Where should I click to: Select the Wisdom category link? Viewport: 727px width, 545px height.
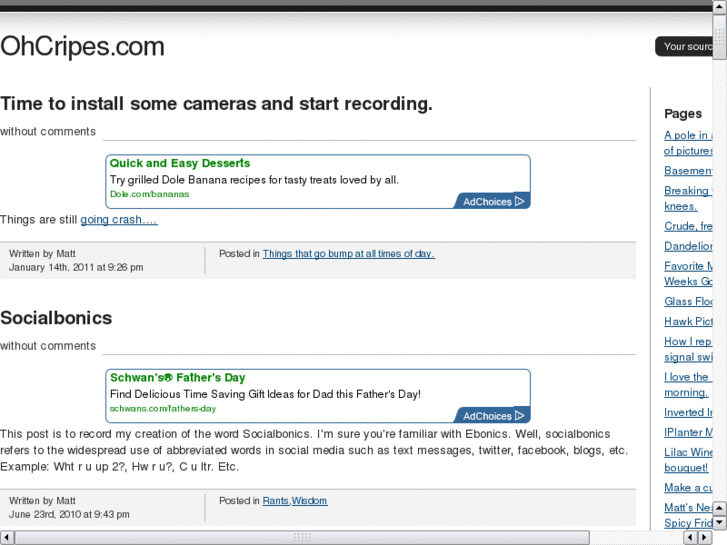click(x=310, y=501)
